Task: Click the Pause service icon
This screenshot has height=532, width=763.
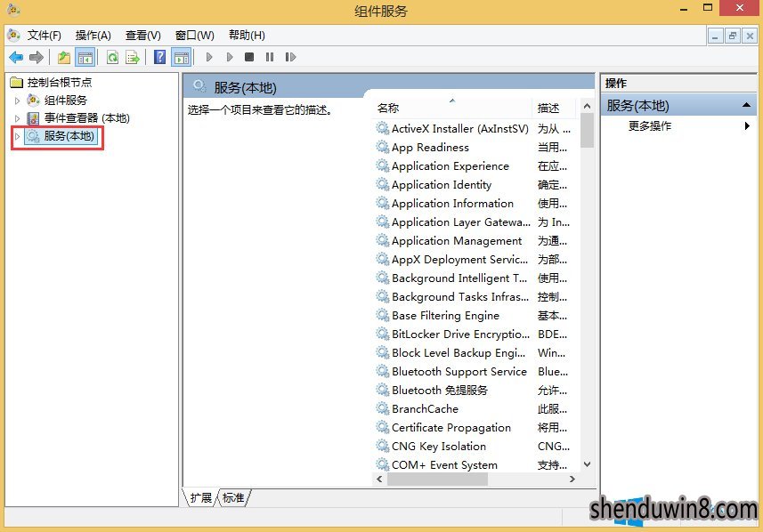Action: tap(270, 57)
